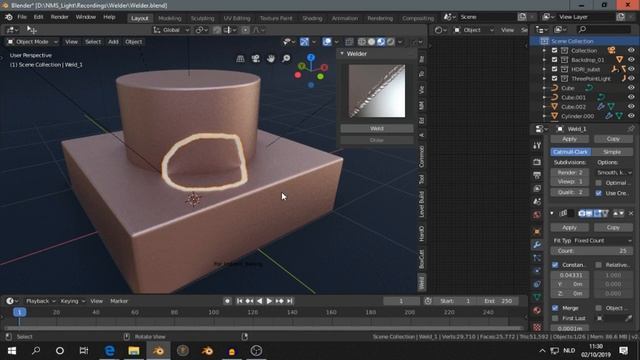Image resolution: width=640 pixels, height=360 pixels.
Task: Open Global transform orientation dropdown
Action: point(171,30)
